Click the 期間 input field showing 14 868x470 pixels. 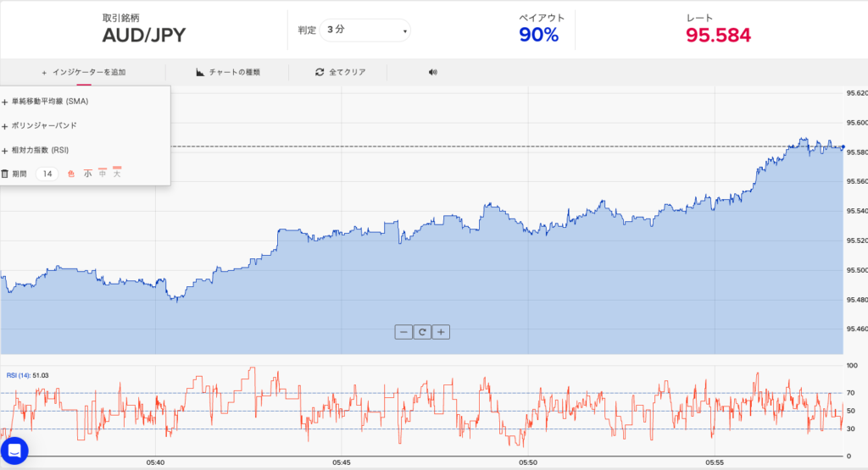(47, 174)
